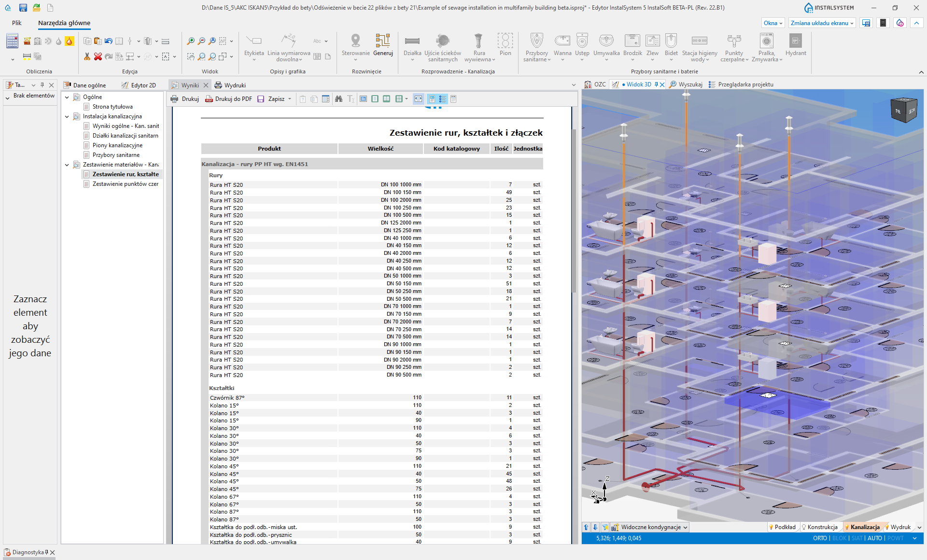Screen dimensions: 927x560
Task: Click the Drukuj print button
Action: click(184, 99)
